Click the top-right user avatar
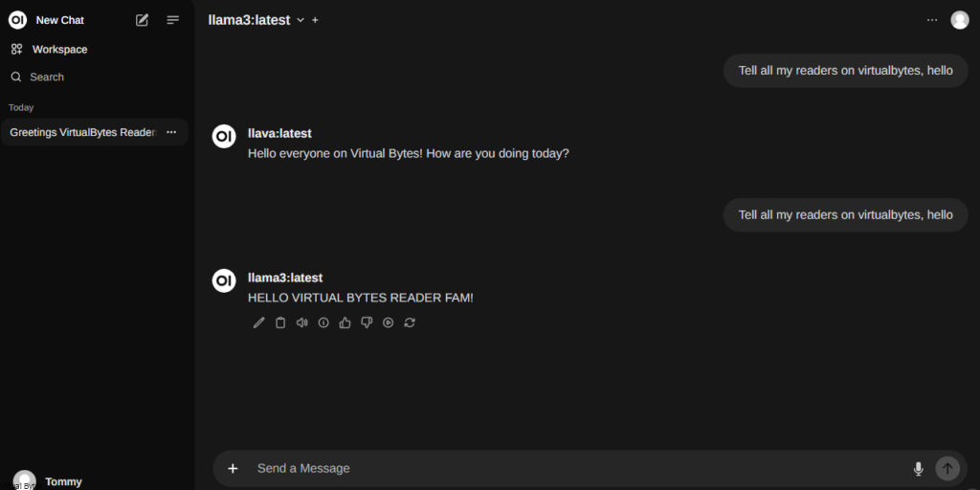980x490 pixels. pos(960,20)
